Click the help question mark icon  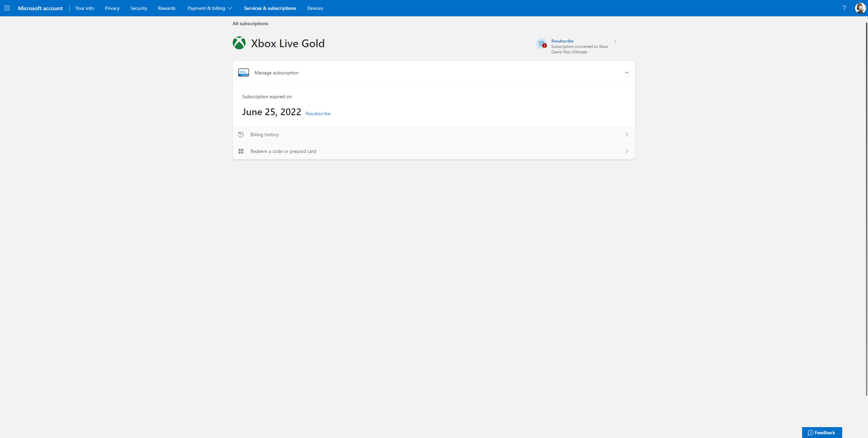pos(844,8)
